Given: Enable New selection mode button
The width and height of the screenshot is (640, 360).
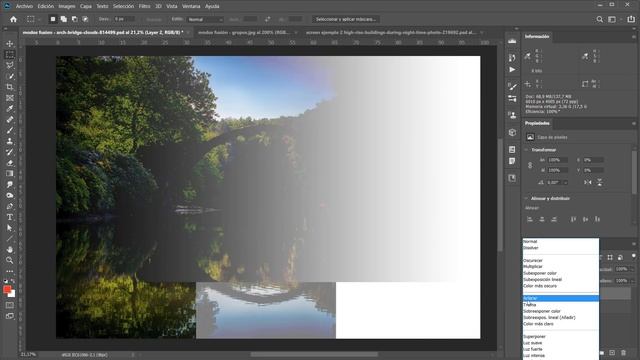Looking at the screenshot, I should pos(53,19).
